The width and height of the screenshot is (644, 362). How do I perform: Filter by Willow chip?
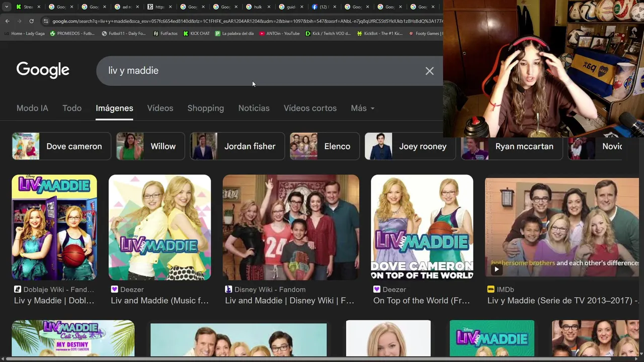150,146
